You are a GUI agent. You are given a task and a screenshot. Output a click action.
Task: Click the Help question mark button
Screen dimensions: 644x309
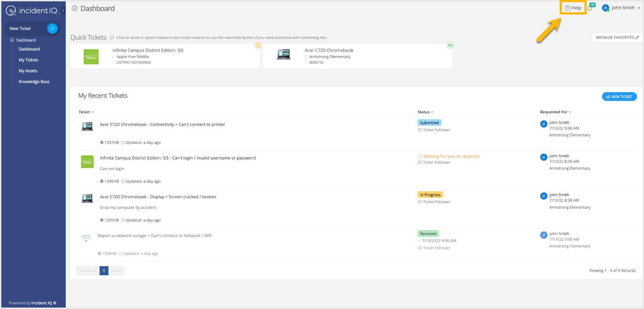coord(573,8)
